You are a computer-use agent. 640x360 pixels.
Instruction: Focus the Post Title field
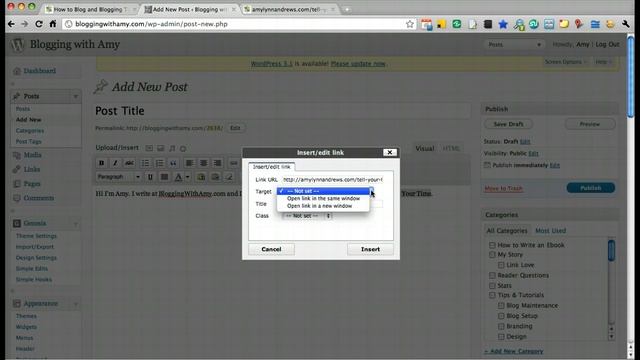pyautogui.click(x=282, y=111)
